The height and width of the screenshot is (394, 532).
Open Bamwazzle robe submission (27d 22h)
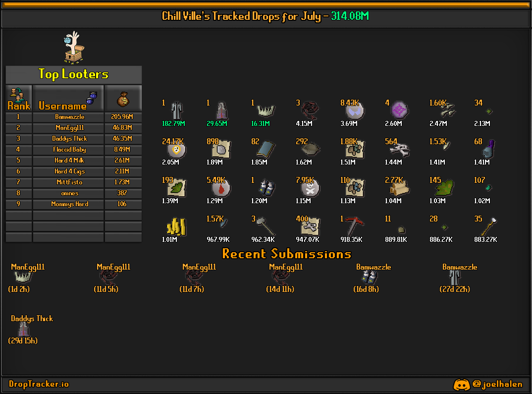455,278
